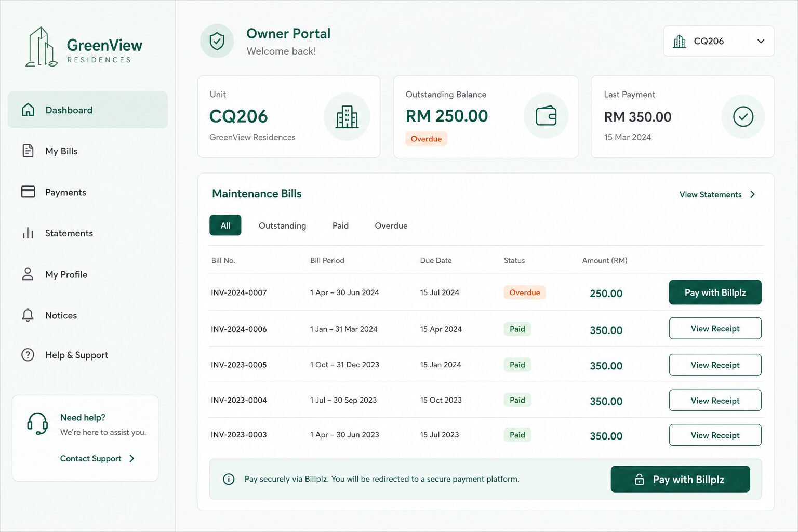Screen dimensions: 798x532
Task: Click the Status column header
Action: (514, 260)
